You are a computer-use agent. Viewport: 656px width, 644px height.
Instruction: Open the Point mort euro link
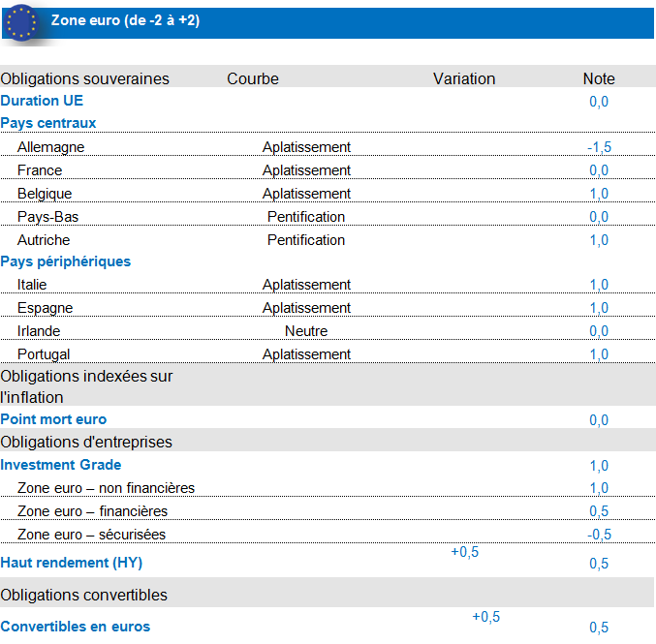point(53,419)
